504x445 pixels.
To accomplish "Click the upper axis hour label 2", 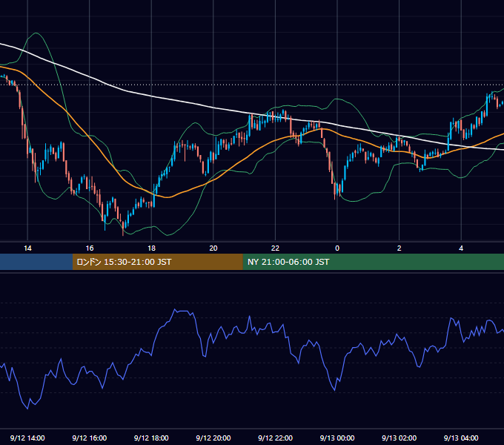I will tap(399, 248).
